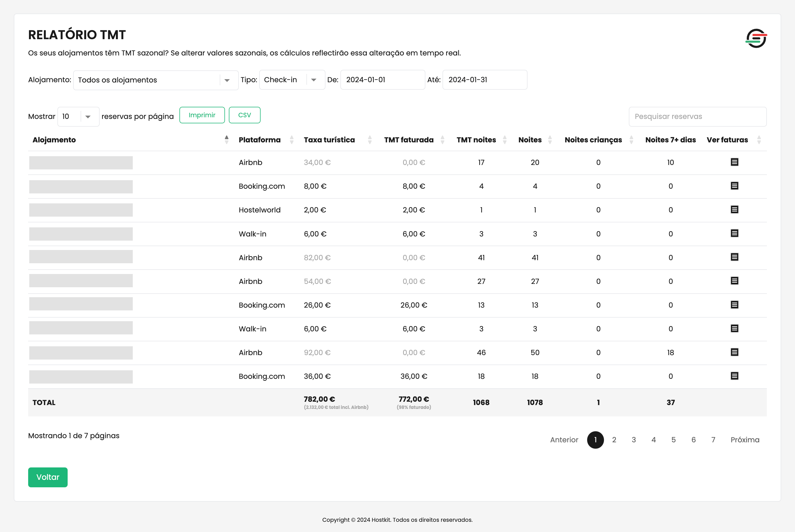Open invoices for the Booking.com 36,00 € row
Screen dimensions: 795x532
coord(734,376)
